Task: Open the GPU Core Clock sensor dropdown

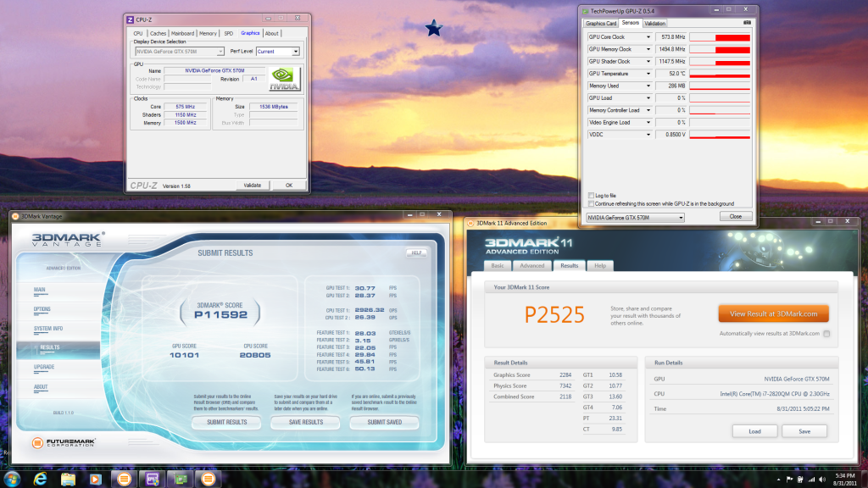Action: point(648,37)
